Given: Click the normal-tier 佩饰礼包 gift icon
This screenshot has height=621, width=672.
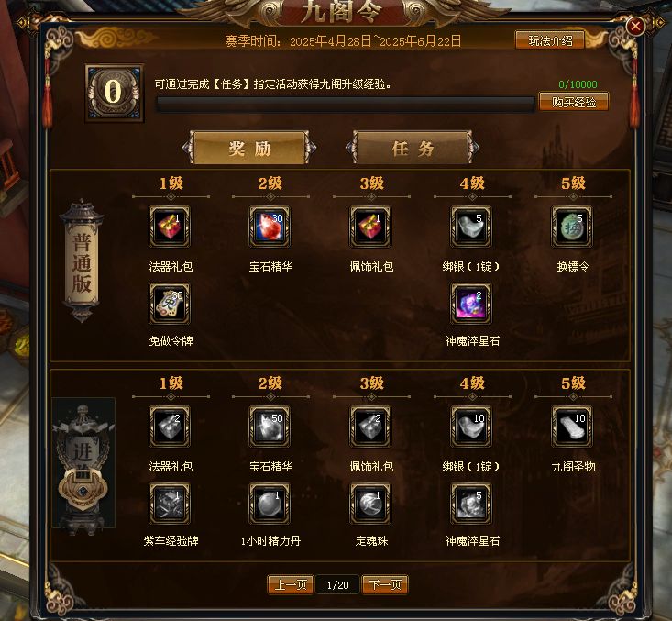Looking at the screenshot, I should point(370,227).
